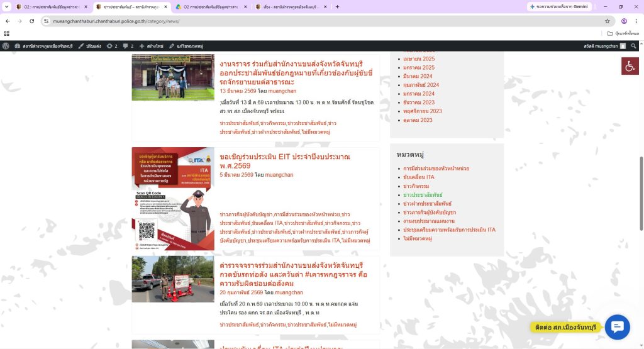The height and width of the screenshot is (349, 644).
Task: Switch to the fourth tab (เรื่อง)
Action: 291,6
